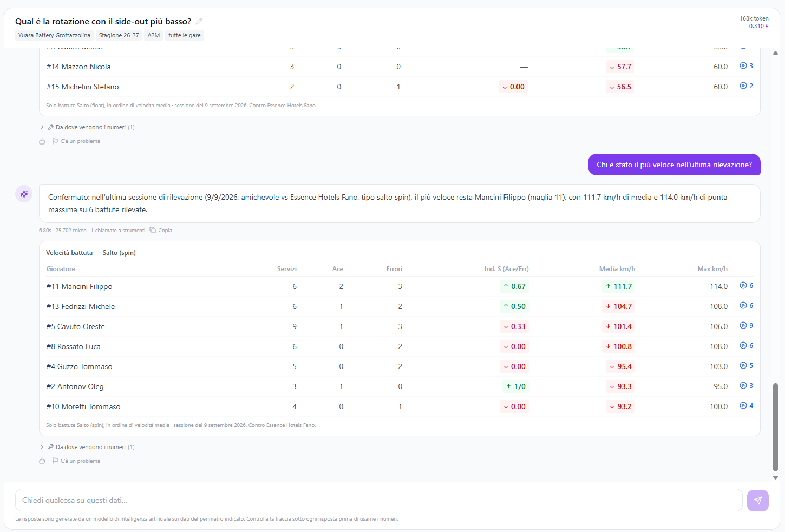Click the '25.702 token' label
785x532 pixels.
[71, 231]
